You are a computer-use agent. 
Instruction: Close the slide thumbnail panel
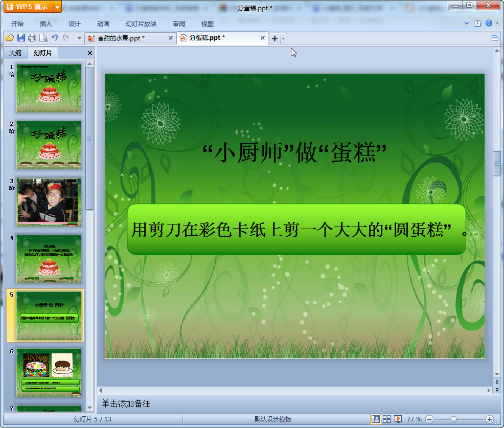coord(90,53)
